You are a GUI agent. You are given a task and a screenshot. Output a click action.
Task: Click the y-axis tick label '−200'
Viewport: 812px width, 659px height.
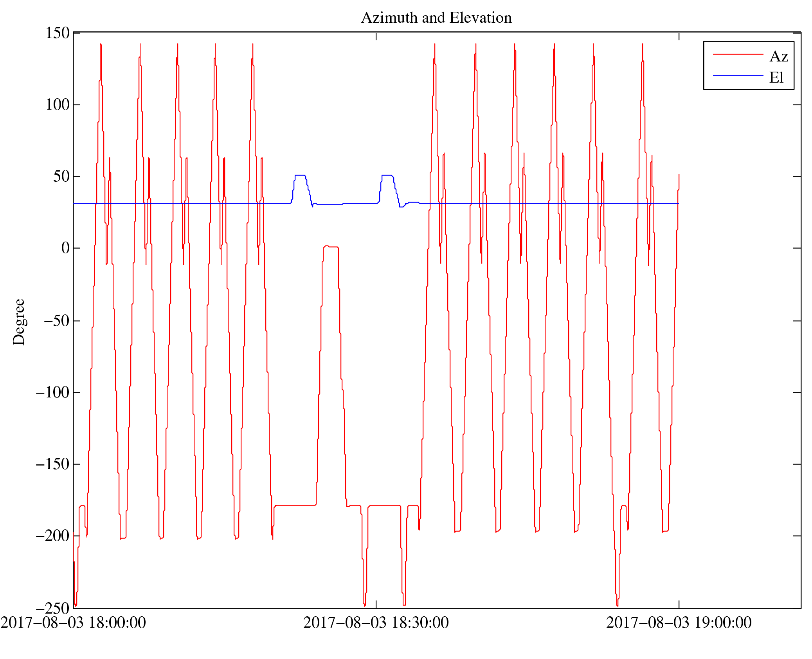pyautogui.click(x=53, y=536)
